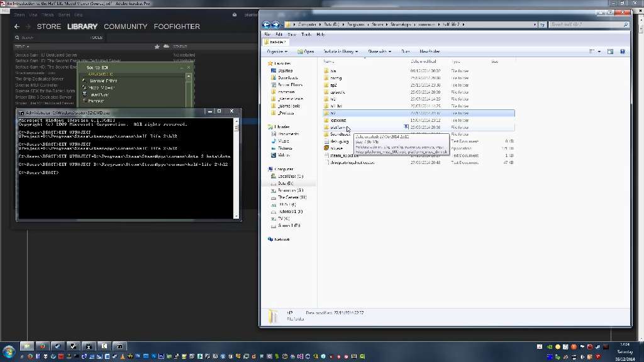644x362 pixels.
Task: Click Explorer back navigation button
Action: (267, 25)
